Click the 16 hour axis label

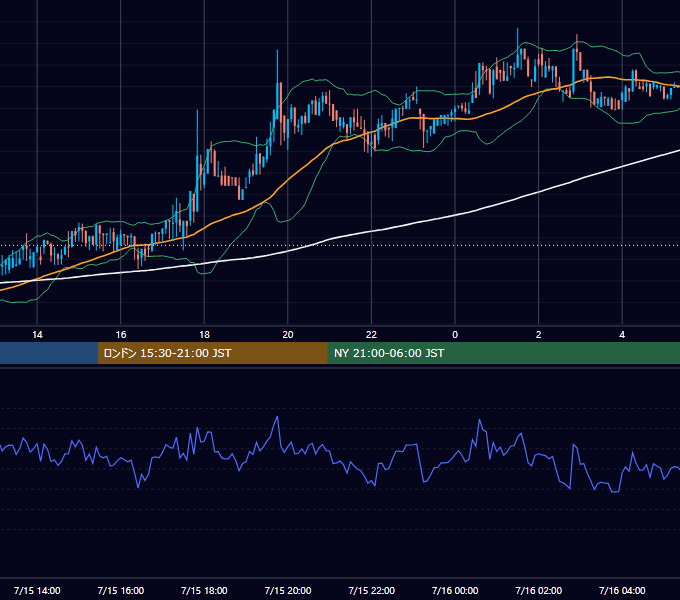(x=121, y=335)
